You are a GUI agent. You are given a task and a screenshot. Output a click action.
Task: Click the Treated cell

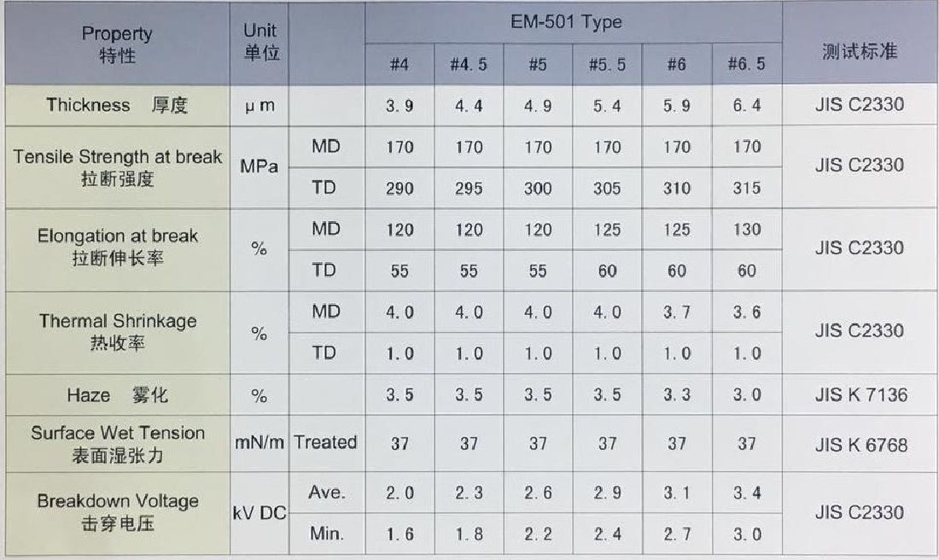pyautogui.click(x=325, y=442)
